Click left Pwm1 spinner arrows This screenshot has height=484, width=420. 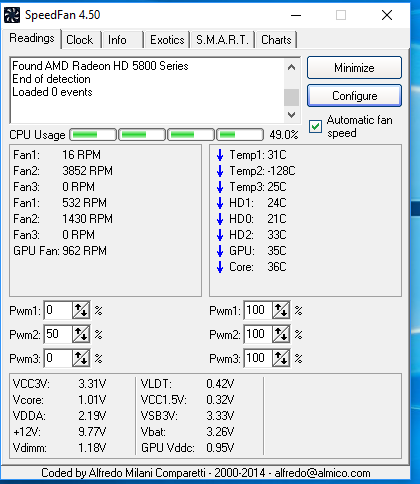(x=81, y=310)
